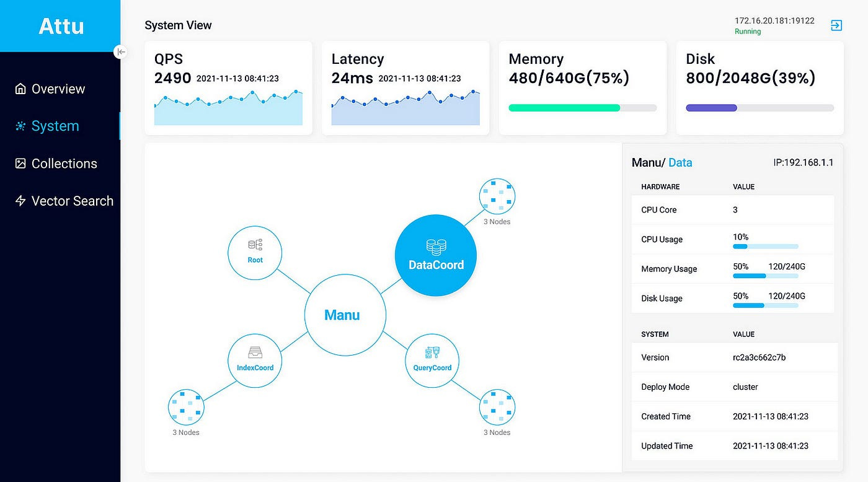Select the central Manu node
The image size is (868, 482).
[345, 314]
